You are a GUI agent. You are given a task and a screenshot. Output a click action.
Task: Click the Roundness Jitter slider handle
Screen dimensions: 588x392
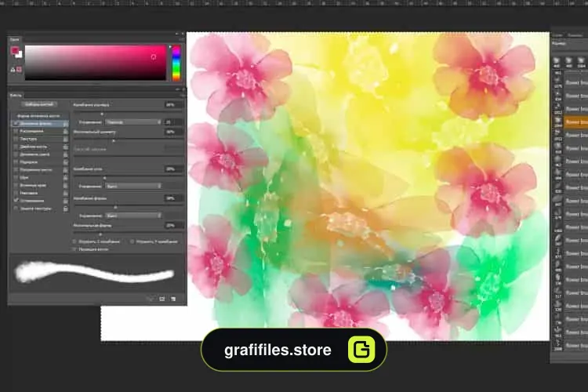point(115,207)
